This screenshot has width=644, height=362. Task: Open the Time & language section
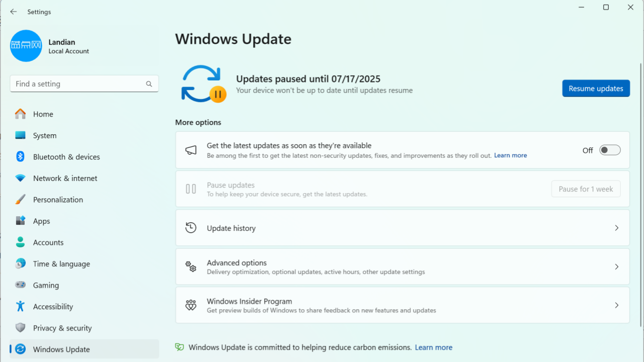(x=61, y=264)
